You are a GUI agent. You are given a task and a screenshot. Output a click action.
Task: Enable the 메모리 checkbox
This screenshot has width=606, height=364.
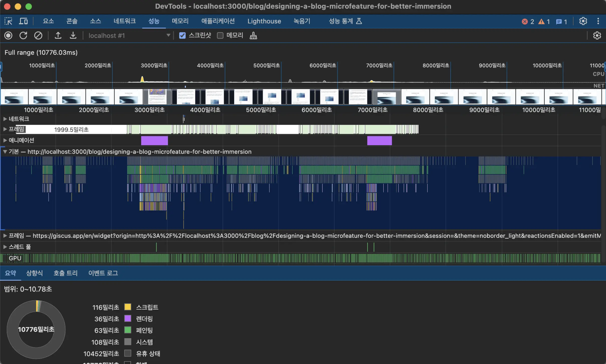point(220,35)
